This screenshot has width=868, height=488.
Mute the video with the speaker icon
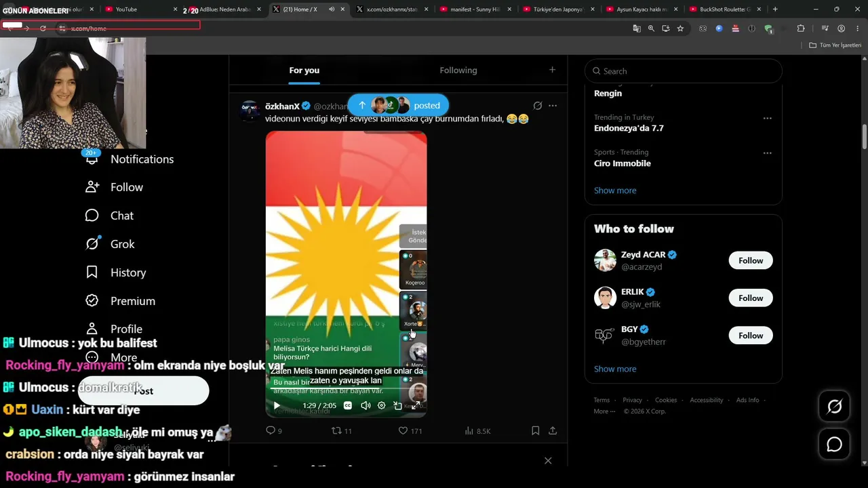click(366, 405)
